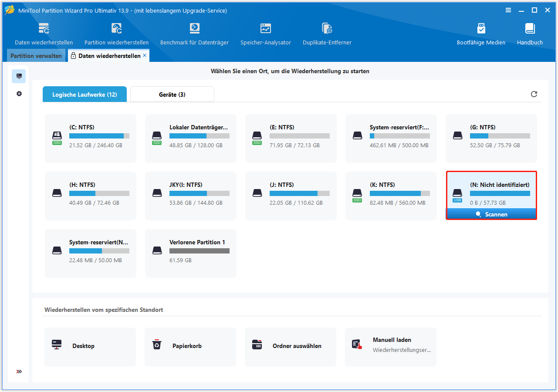This screenshot has width=558, height=392.
Task: Click the text 21.52 GB / 246.40 GB
Action: [x=96, y=145]
